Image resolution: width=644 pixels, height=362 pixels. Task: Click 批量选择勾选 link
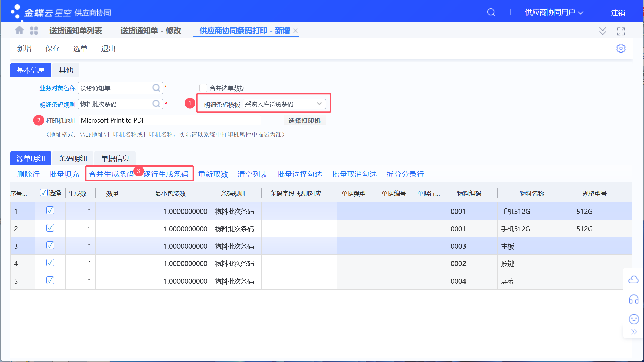click(x=300, y=174)
